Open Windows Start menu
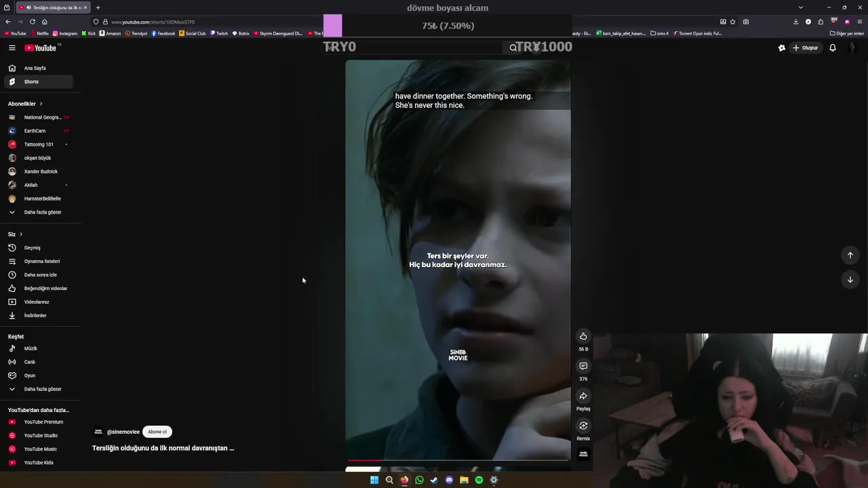 coord(374,480)
